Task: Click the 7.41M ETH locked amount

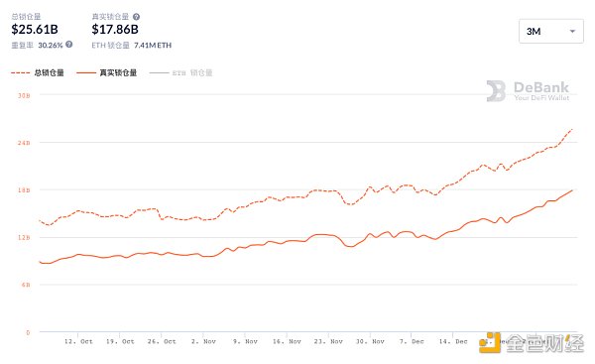Action: [153, 46]
